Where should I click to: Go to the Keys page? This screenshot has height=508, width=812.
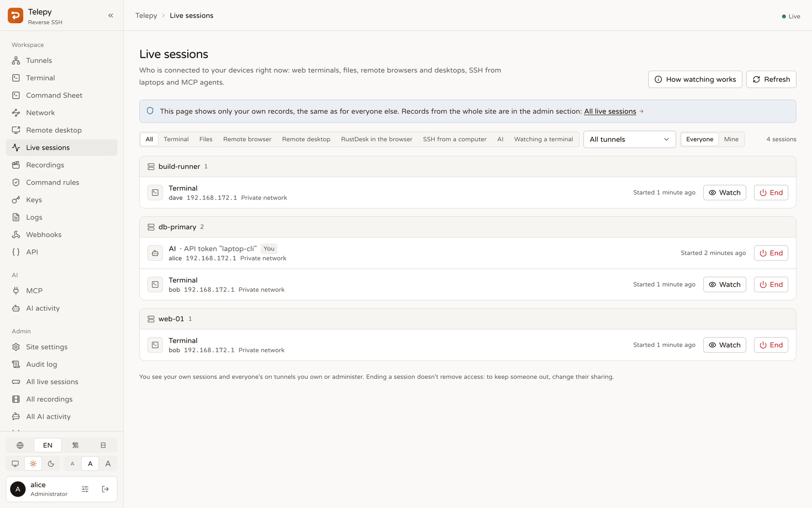tap(62, 200)
